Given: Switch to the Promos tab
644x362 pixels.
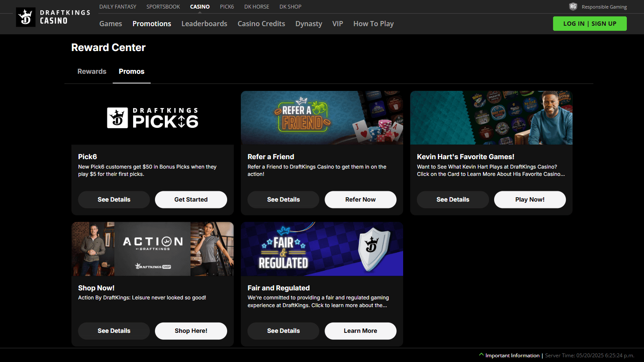Looking at the screenshot, I should click(x=131, y=71).
